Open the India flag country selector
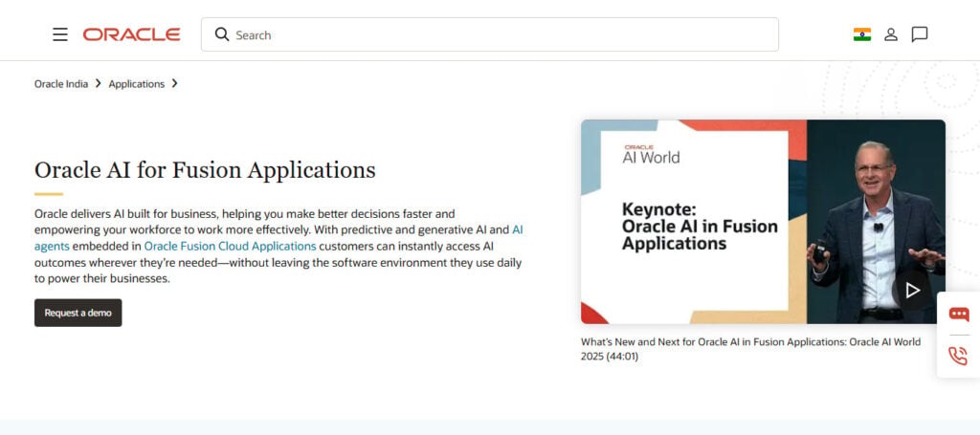 pyautogui.click(x=862, y=34)
